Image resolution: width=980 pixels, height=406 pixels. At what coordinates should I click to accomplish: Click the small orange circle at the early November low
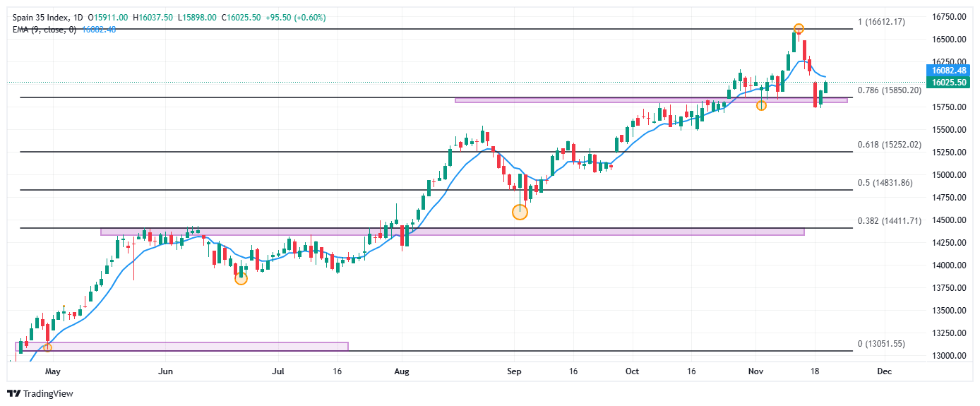coord(761,106)
